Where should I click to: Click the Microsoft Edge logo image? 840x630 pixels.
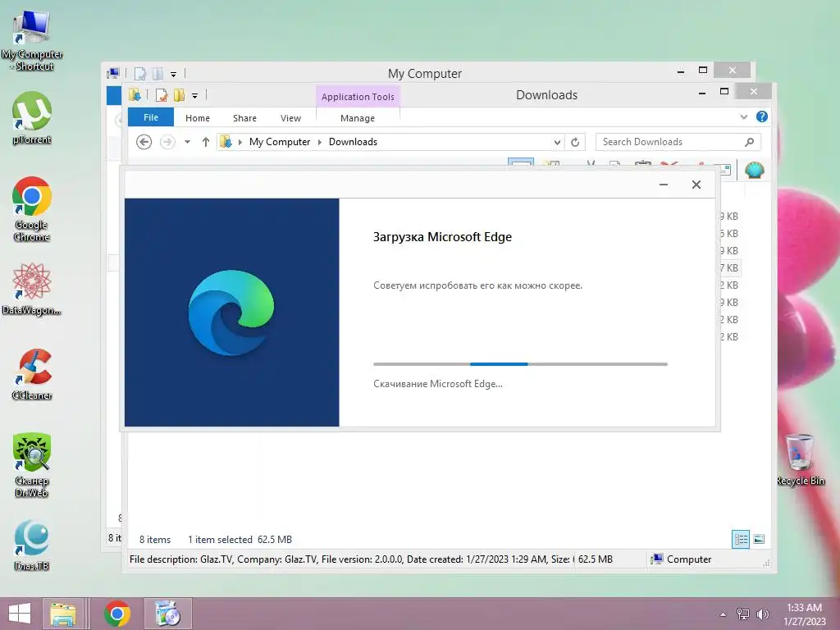pos(231,313)
